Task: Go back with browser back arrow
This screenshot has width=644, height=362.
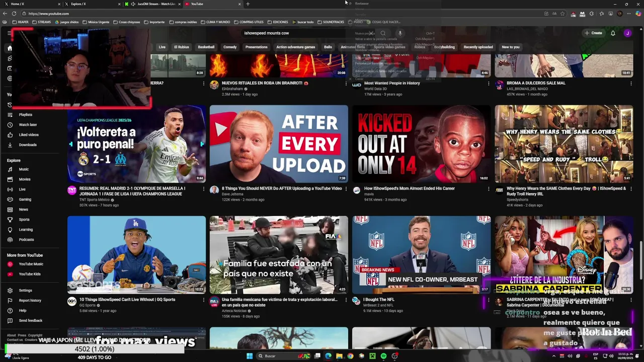Action: tap(5, 14)
